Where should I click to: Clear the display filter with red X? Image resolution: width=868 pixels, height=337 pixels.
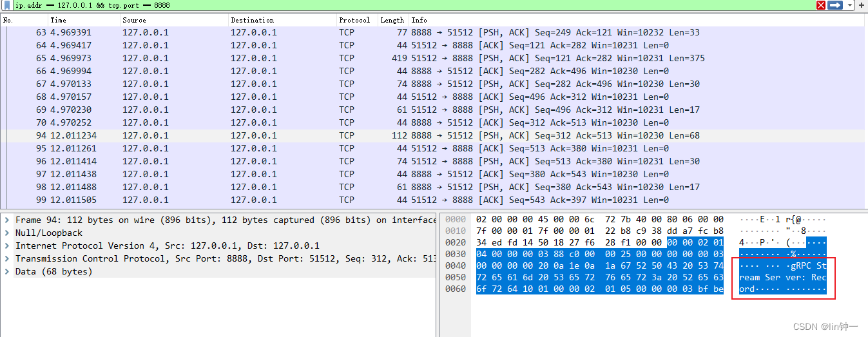pyautogui.click(x=821, y=5)
